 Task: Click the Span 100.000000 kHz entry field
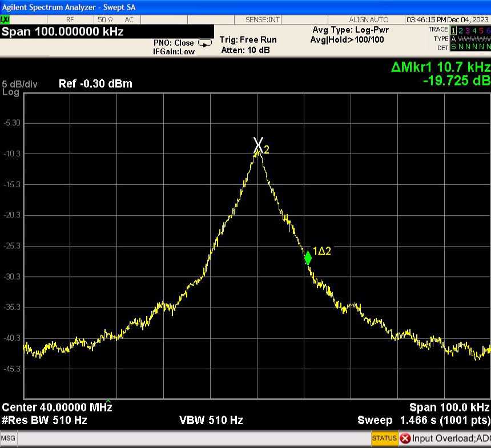(x=63, y=31)
